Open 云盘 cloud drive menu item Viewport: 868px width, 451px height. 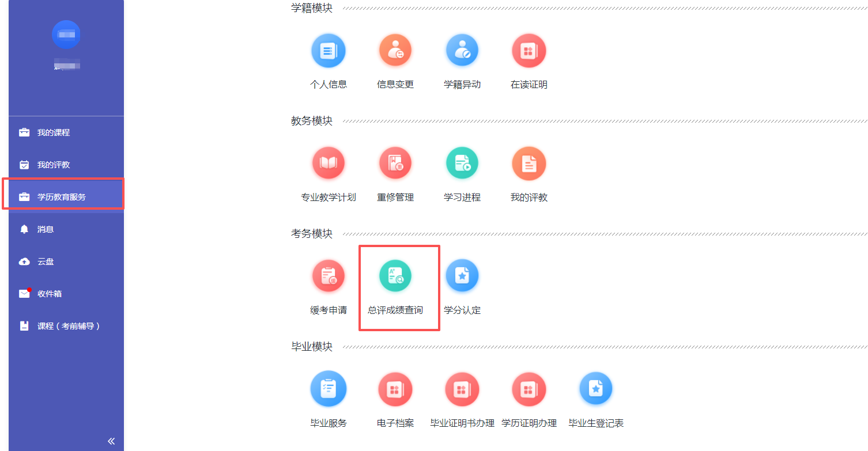coord(46,261)
